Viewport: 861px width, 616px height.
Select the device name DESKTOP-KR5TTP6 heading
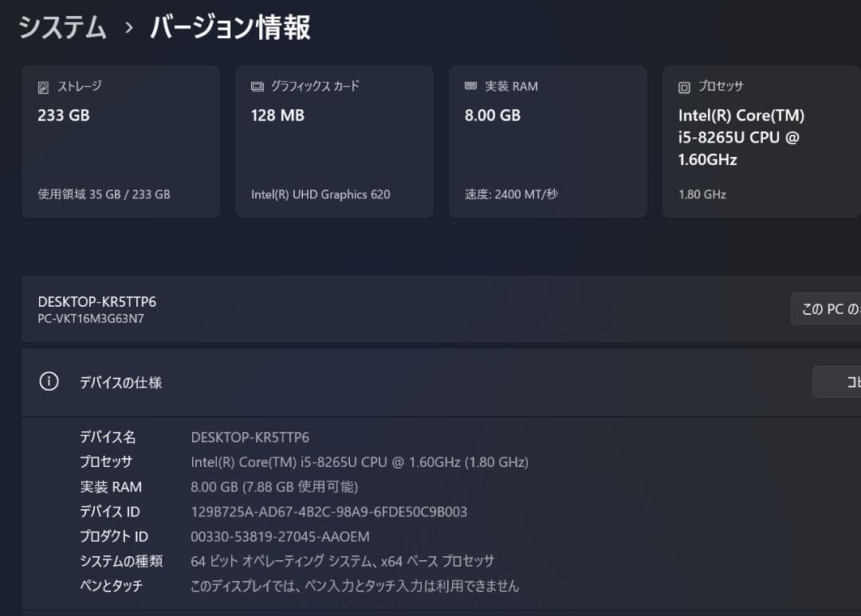pyautogui.click(x=97, y=302)
